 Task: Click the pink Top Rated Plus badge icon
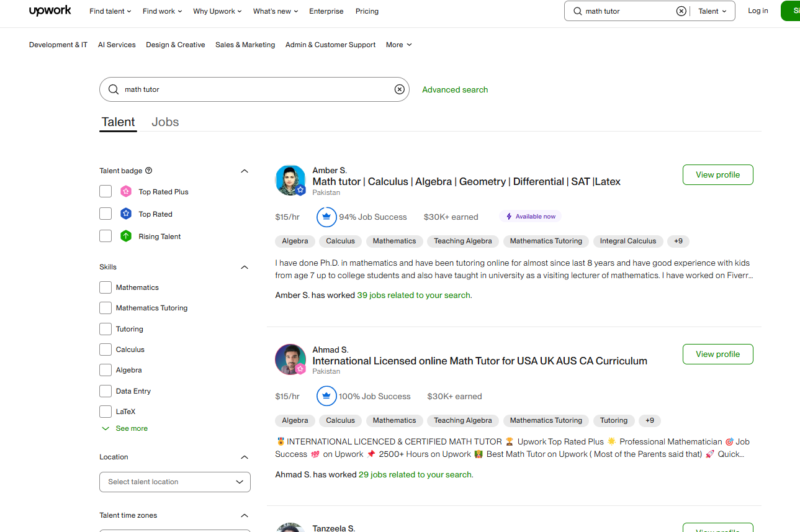pos(126,191)
